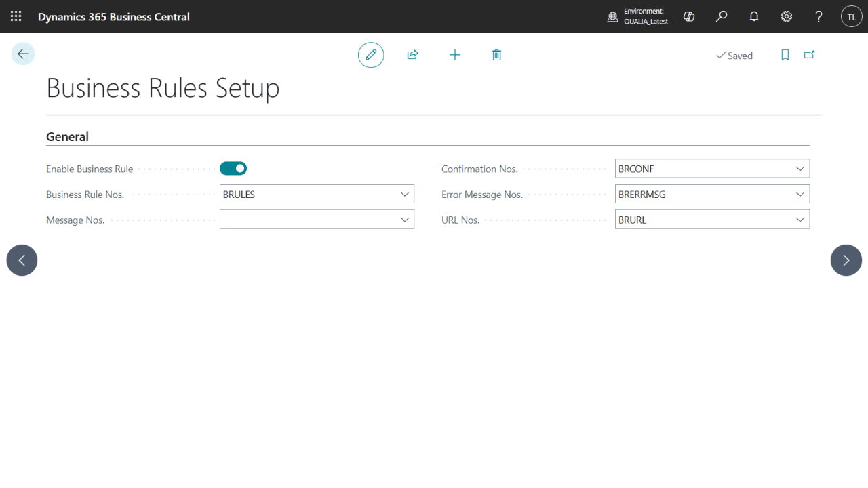Open Copilot from the top bar
This screenshot has height=488, width=868.
click(x=689, y=16)
